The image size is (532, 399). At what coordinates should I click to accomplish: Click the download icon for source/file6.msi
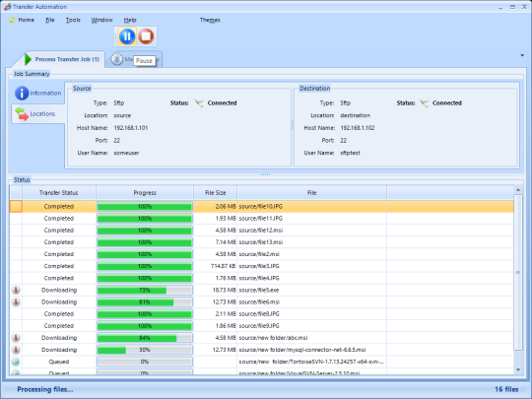pos(16,302)
